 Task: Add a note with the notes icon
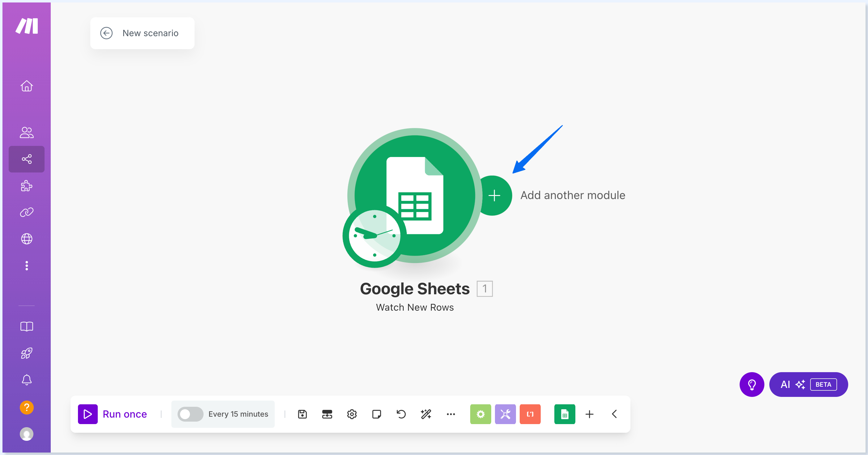coord(376,414)
